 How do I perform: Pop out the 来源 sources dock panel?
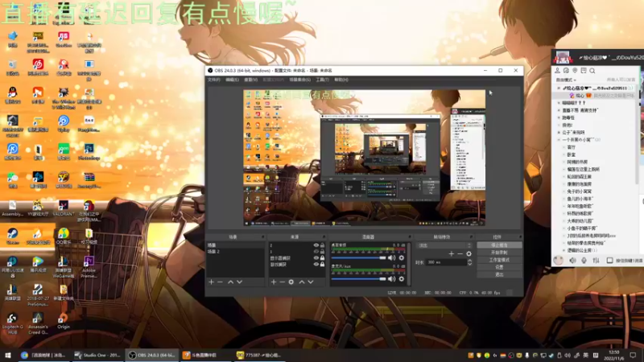pyautogui.click(x=324, y=237)
